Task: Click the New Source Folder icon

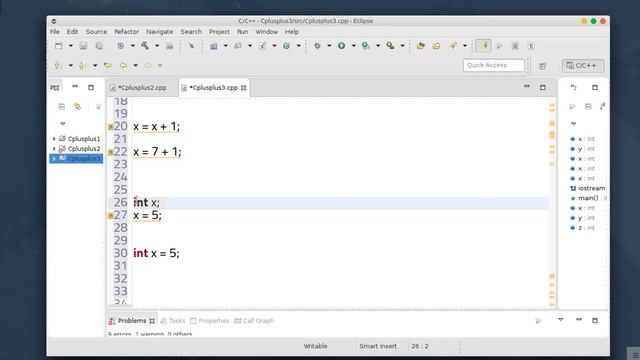Action: point(238,46)
